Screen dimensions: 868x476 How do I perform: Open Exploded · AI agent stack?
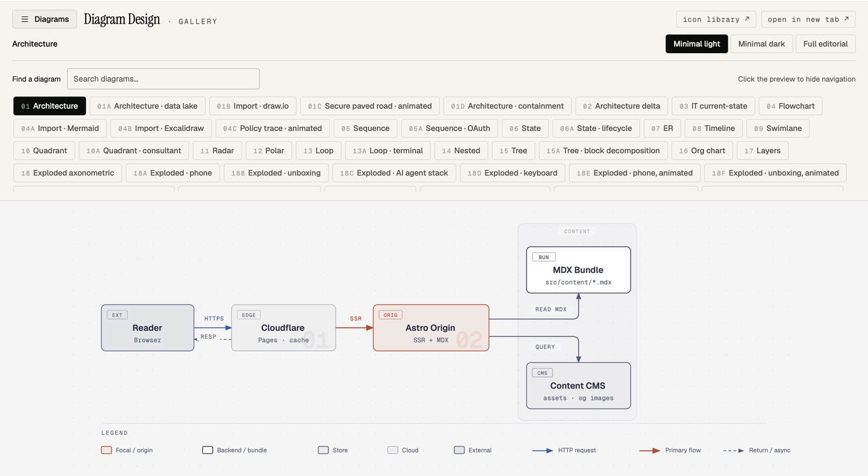click(395, 173)
